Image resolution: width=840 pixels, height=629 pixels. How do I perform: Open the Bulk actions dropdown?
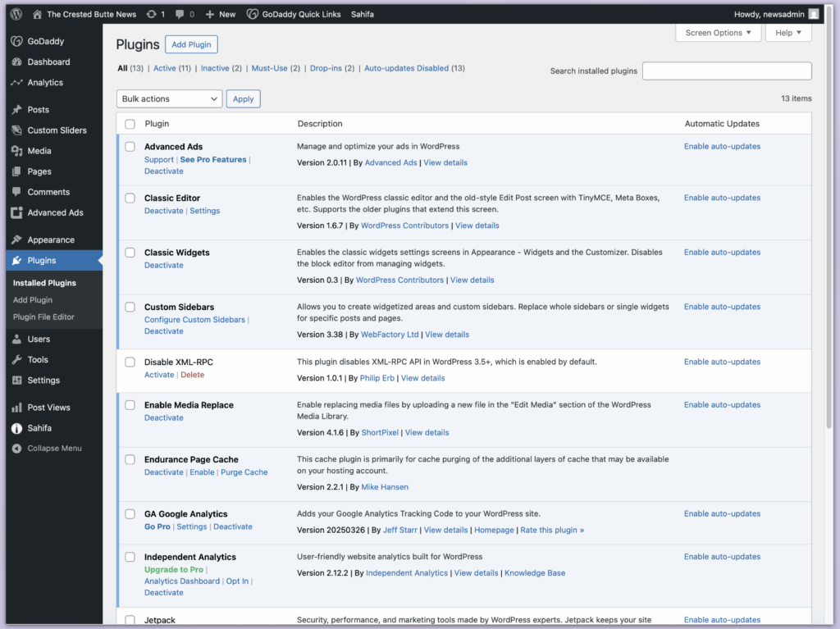169,99
